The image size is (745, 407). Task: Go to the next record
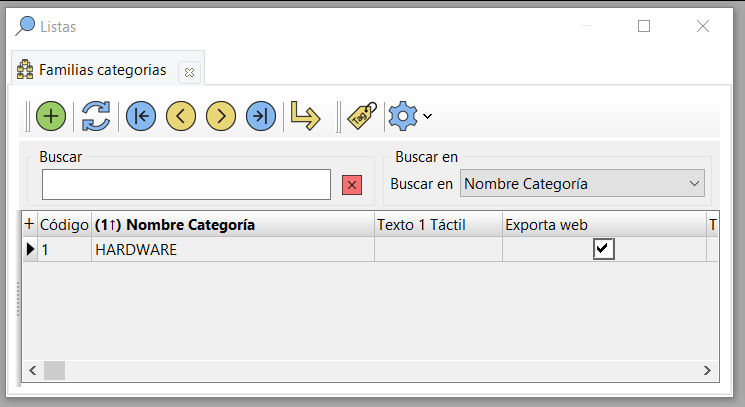[x=221, y=116]
